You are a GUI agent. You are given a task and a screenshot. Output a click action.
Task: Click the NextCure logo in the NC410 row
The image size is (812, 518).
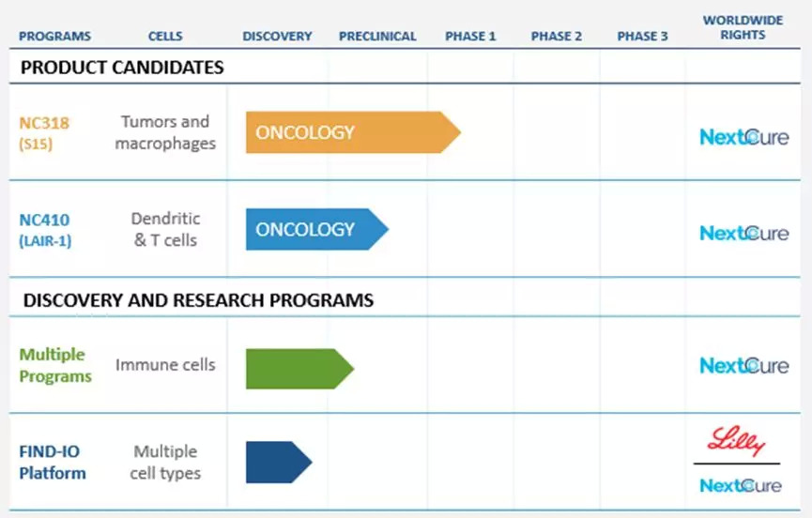pos(743,233)
